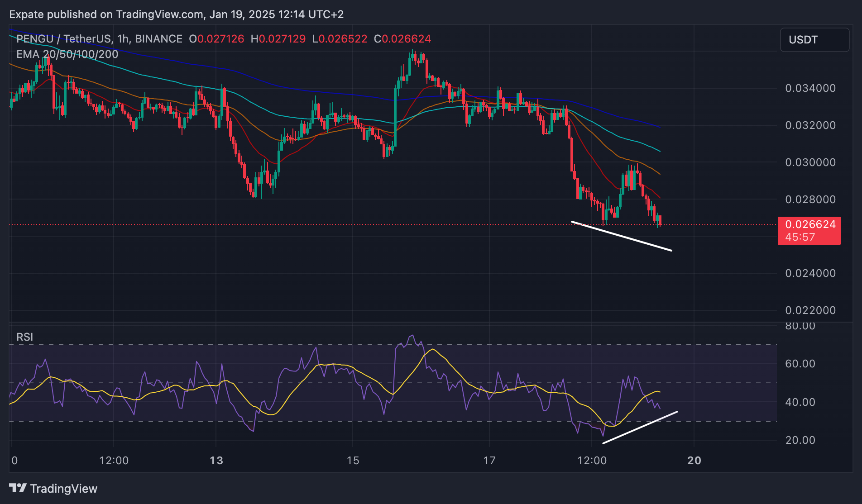Click the current price label 0.026624

[810, 224]
